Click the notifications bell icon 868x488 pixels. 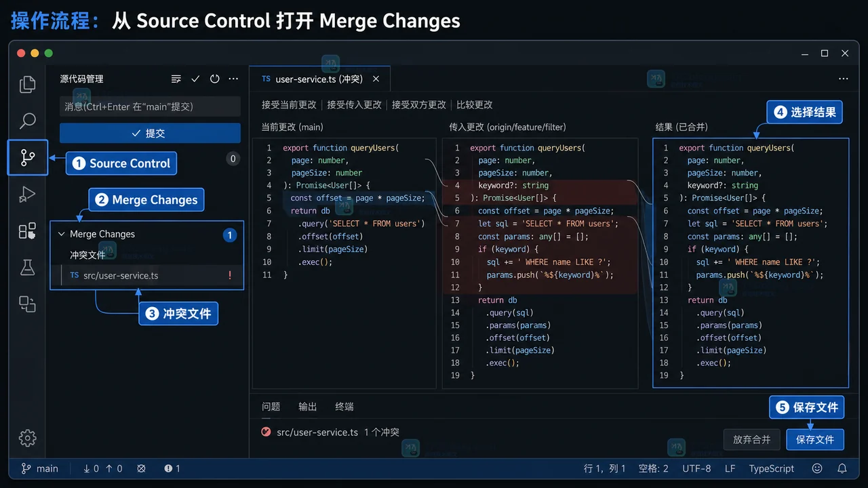[842, 468]
